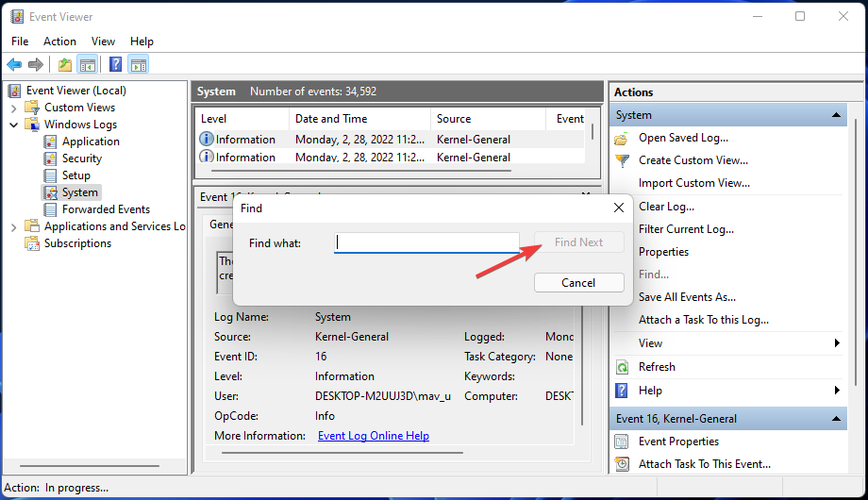868x500 pixels.
Task: Click Filter Current Log... action
Action: (x=687, y=229)
